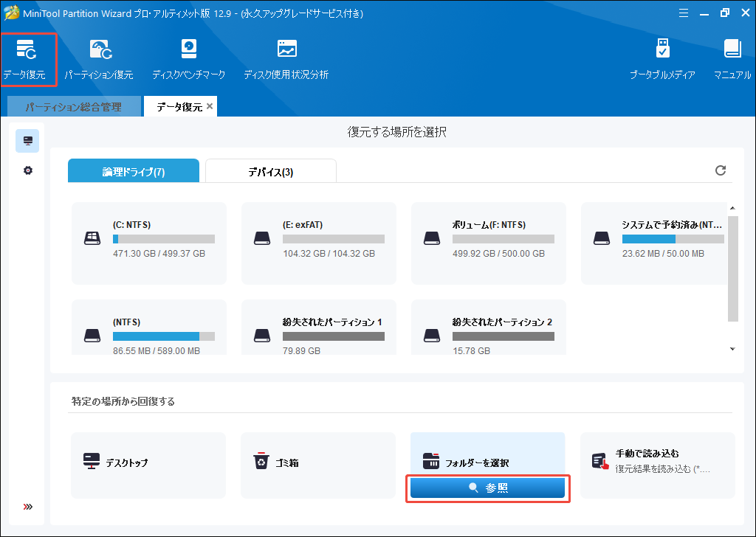Image resolution: width=756 pixels, height=537 pixels.
Task: Click the 手動で読み込む document icon
Action: click(600, 461)
